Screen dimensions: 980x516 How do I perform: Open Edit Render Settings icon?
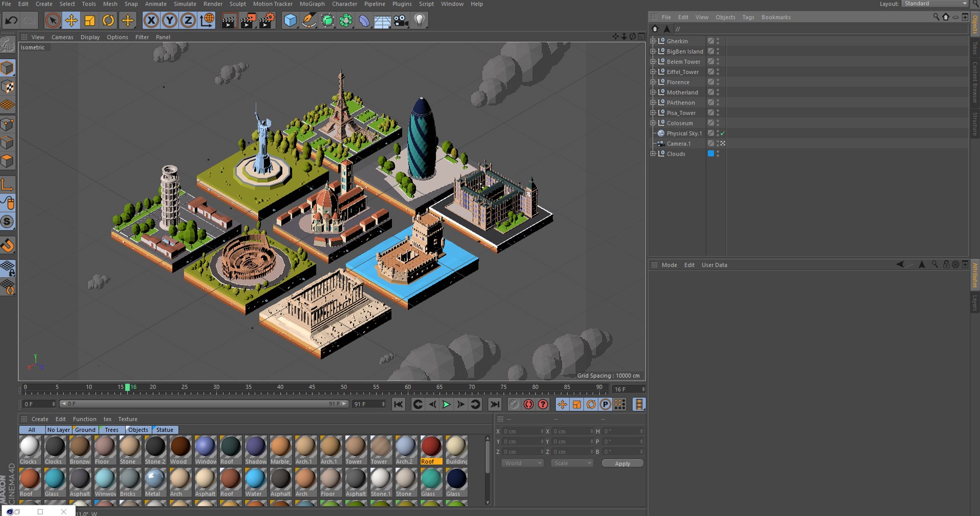tap(266, 20)
